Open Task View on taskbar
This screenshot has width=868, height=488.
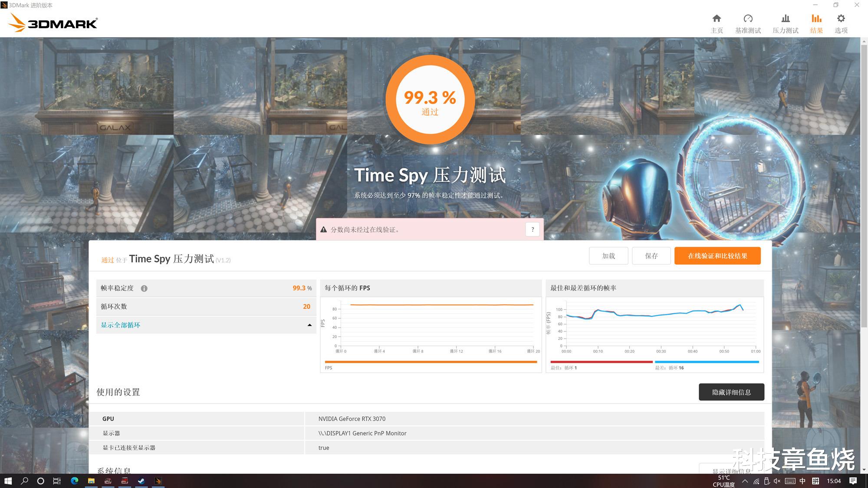click(57, 481)
